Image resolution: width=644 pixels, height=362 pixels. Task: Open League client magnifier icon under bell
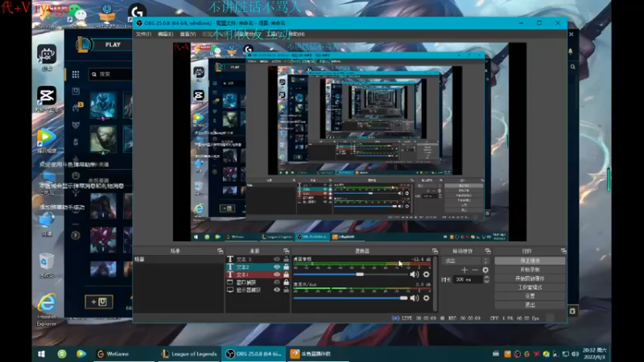click(572, 67)
